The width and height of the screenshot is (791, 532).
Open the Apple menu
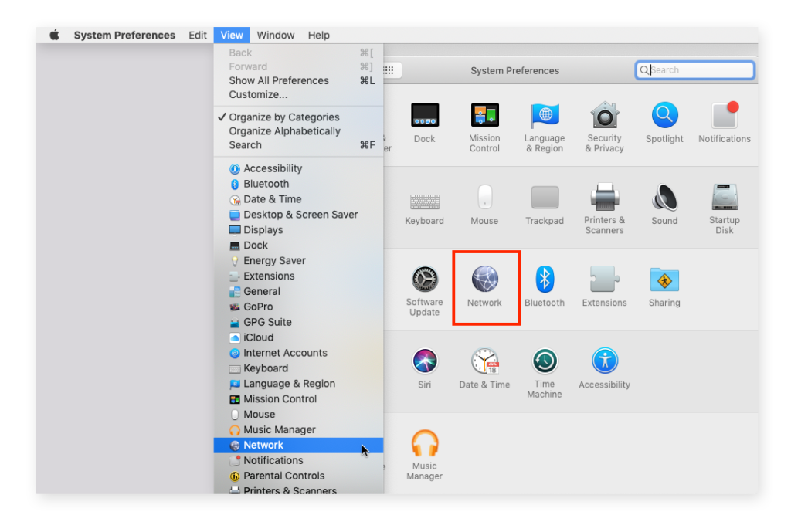[54, 35]
